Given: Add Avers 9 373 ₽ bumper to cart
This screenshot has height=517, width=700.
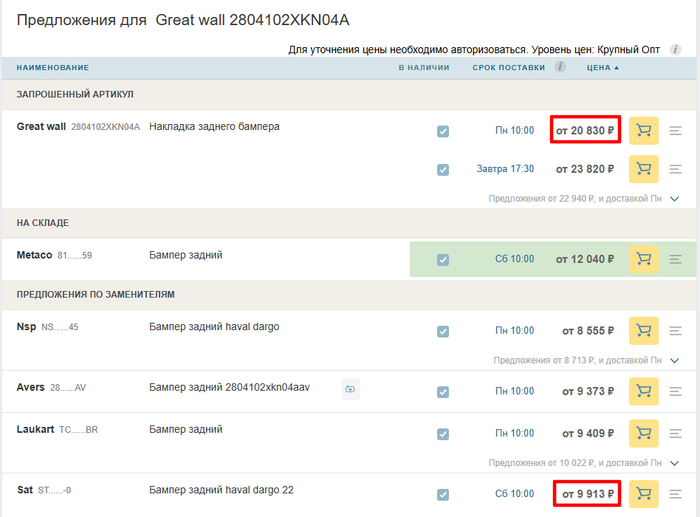Looking at the screenshot, I should pos(643,392).
